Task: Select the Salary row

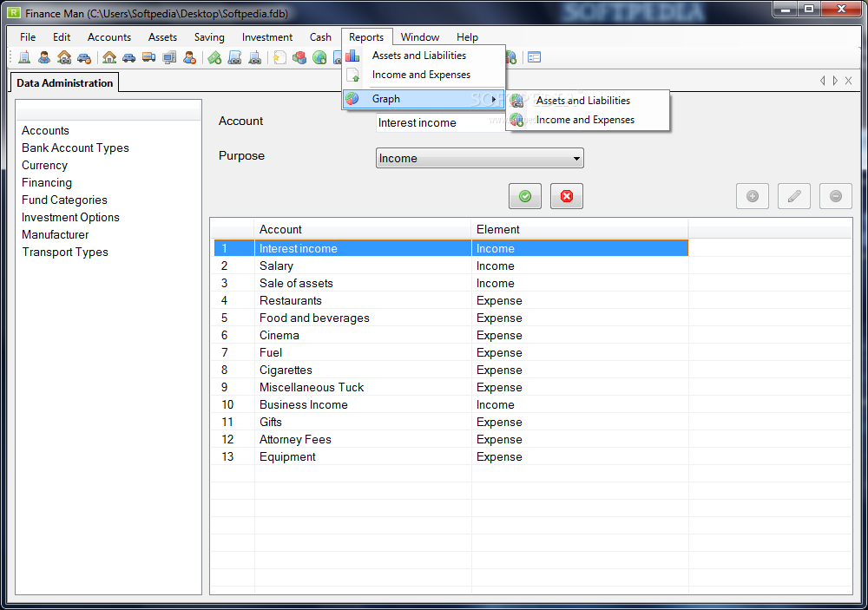Action: [x=451, y=266]
